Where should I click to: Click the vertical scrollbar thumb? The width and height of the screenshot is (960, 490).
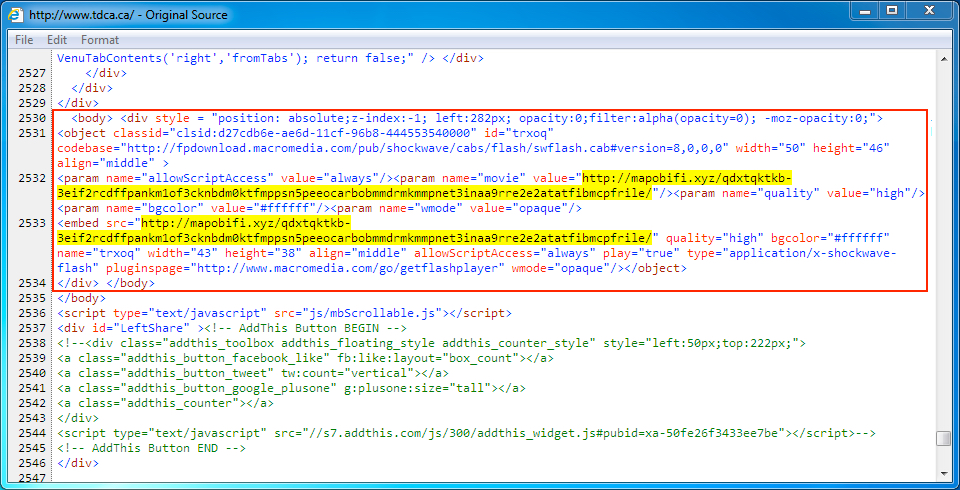[x=943, y=438]
